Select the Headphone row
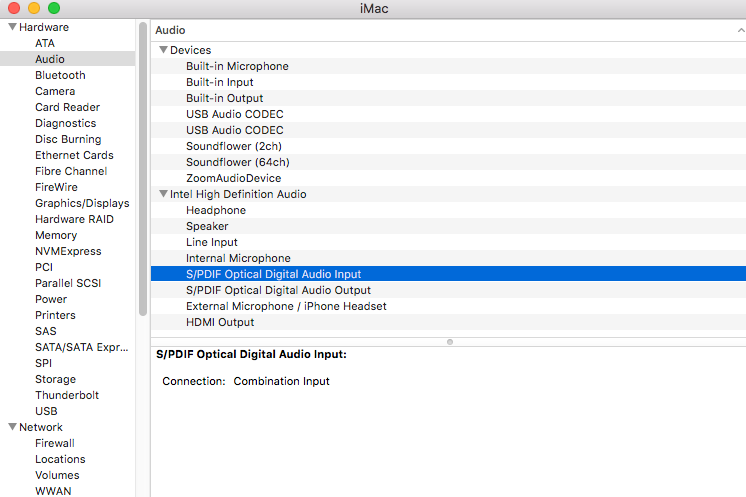 pyautogui.click(x=448, y=210)
